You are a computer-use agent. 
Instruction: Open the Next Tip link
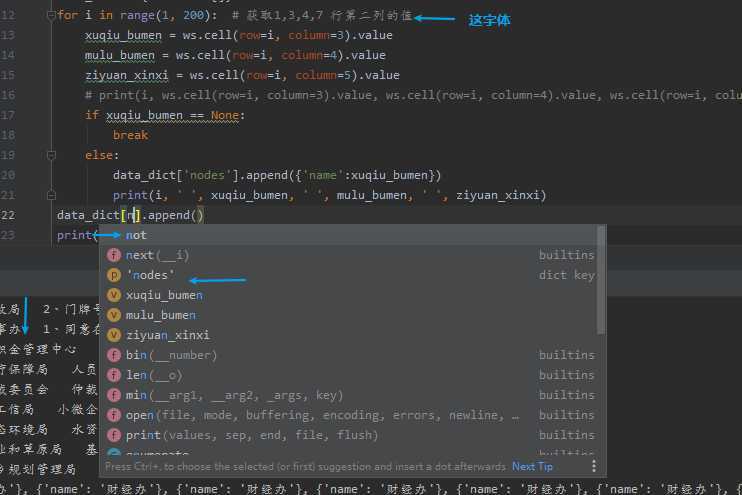coord(532,467)
